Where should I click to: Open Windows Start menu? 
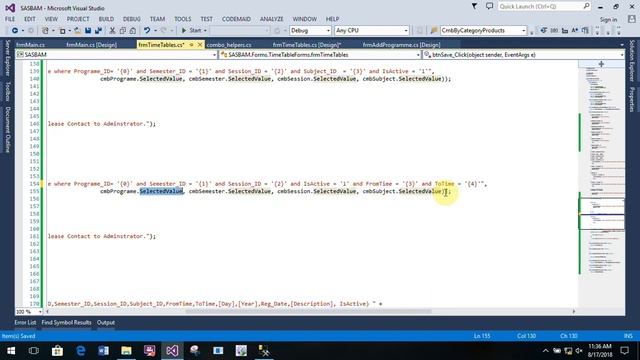pyautogui.click(x=11, y=351)
